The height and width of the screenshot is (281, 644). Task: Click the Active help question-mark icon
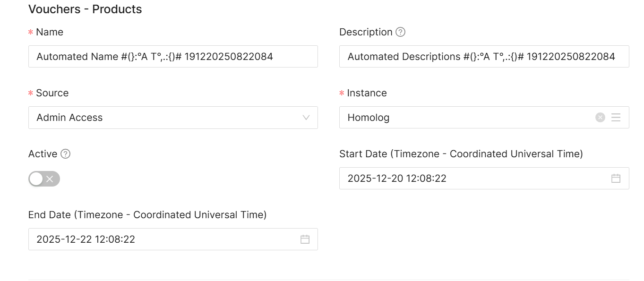click(x=66, y=154)
